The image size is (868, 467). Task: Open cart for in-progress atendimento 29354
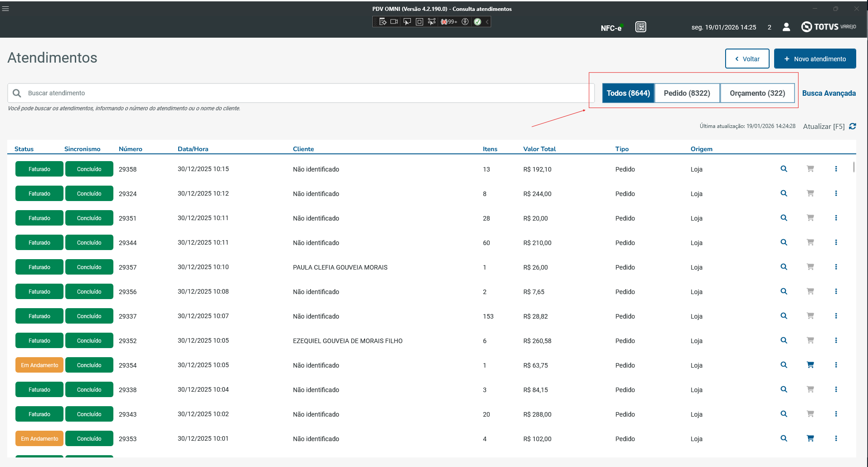pos(810,365)
